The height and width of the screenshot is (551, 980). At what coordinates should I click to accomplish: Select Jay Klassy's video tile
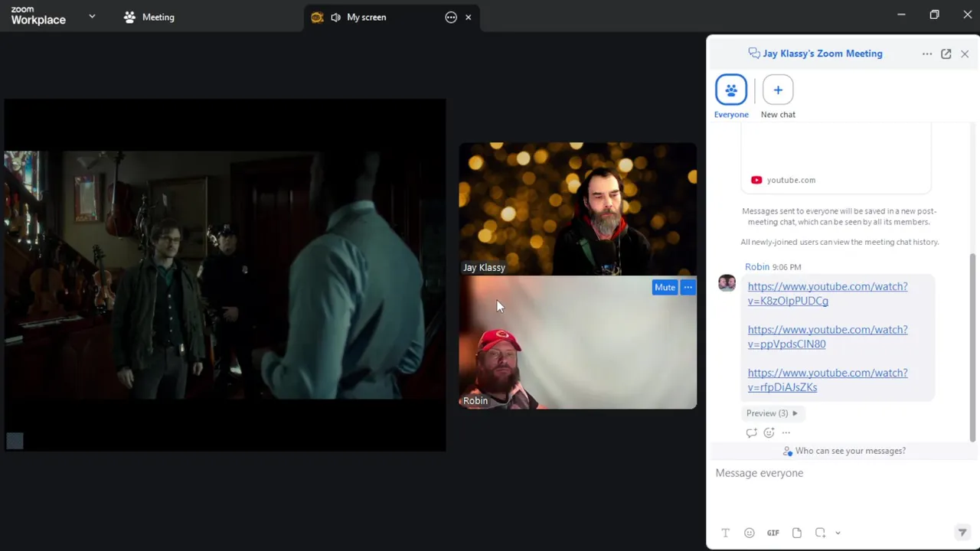coord(578,209)
